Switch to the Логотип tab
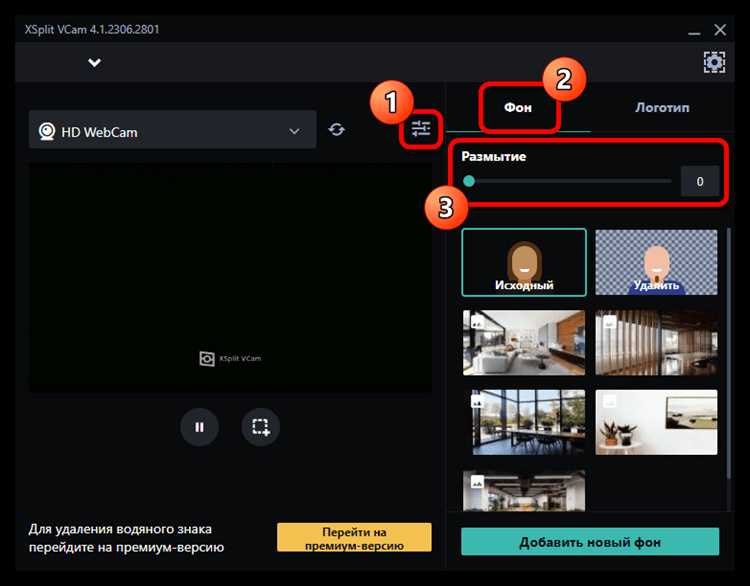The width and height of the screenshot is (750, 586). coord(662,108)
